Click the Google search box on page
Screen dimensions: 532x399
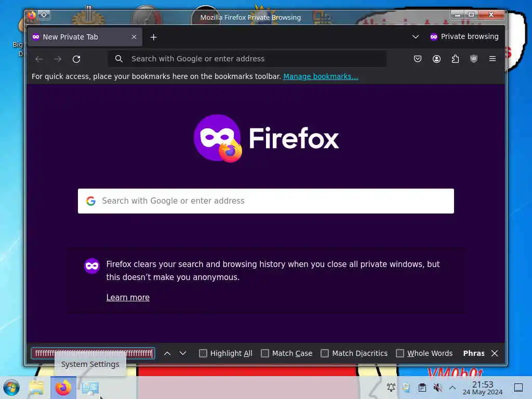pos(266,201)
